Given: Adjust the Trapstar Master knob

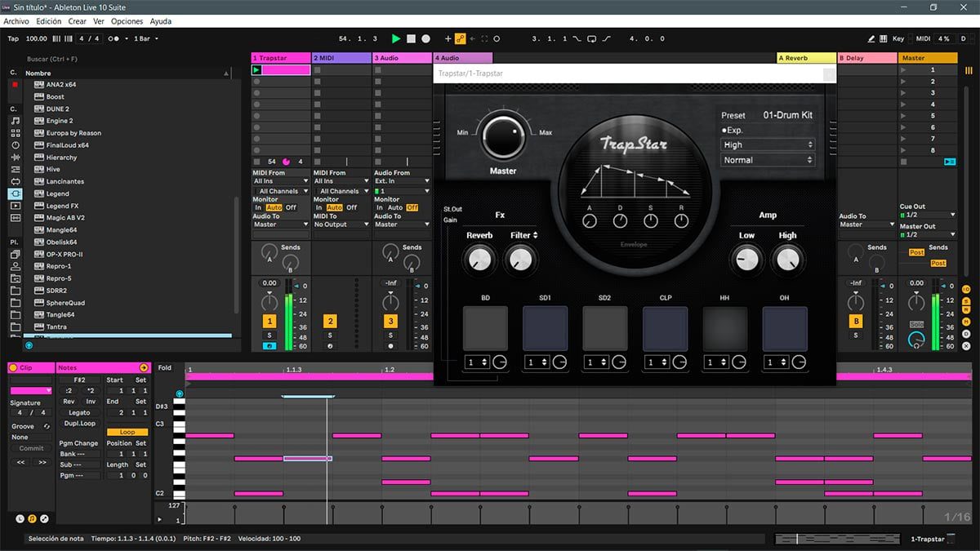Looking at the screenshot, I should click(503, 136).
